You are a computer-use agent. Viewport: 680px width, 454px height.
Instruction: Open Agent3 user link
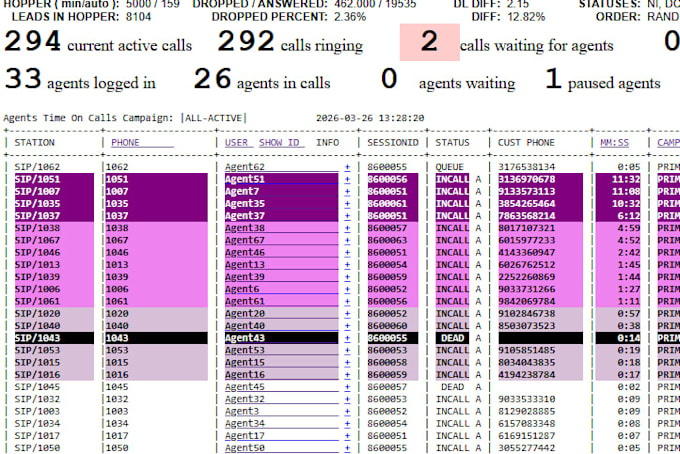(x=281, y=411)
